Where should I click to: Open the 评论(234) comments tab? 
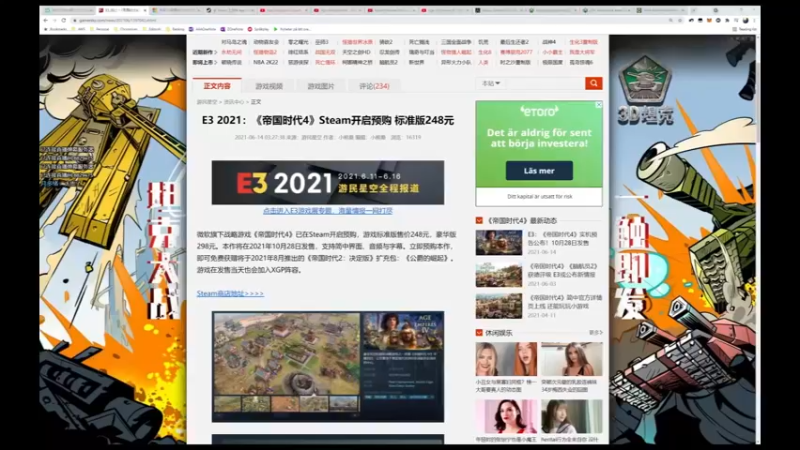[374, 86]
